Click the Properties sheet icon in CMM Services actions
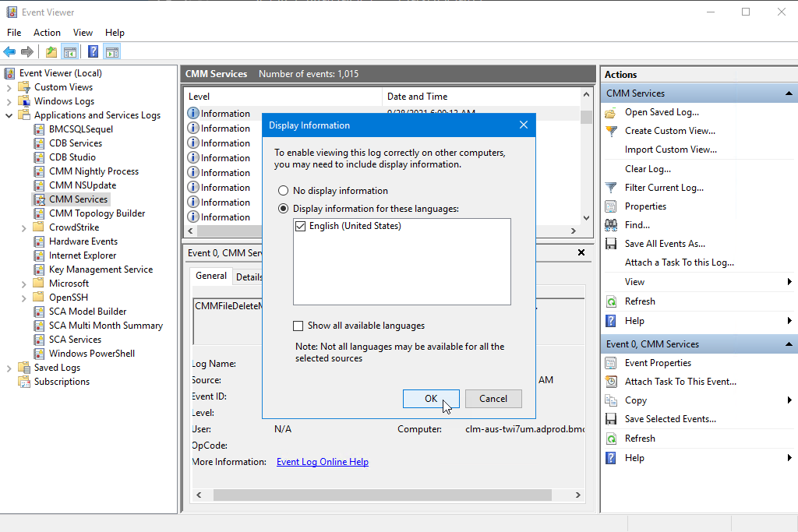Image resolution: width=798 pixels, height=532 pixels. (x=611, y=206)
